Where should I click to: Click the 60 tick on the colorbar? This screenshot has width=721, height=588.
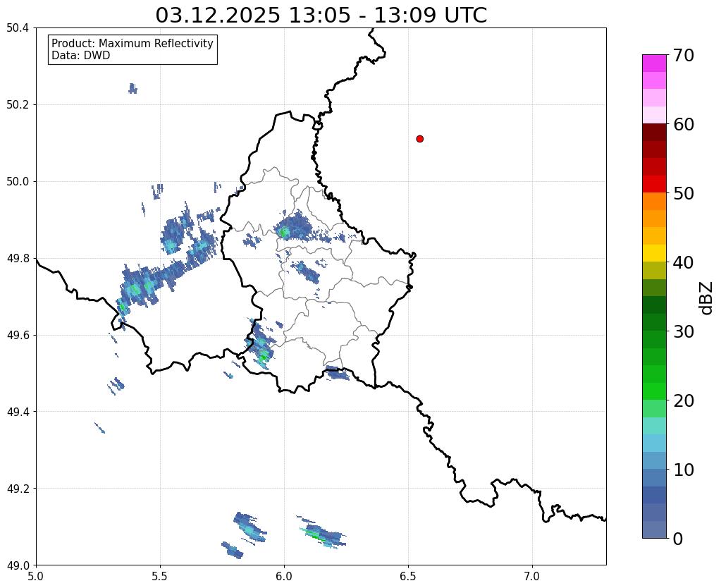click(684, 124)
